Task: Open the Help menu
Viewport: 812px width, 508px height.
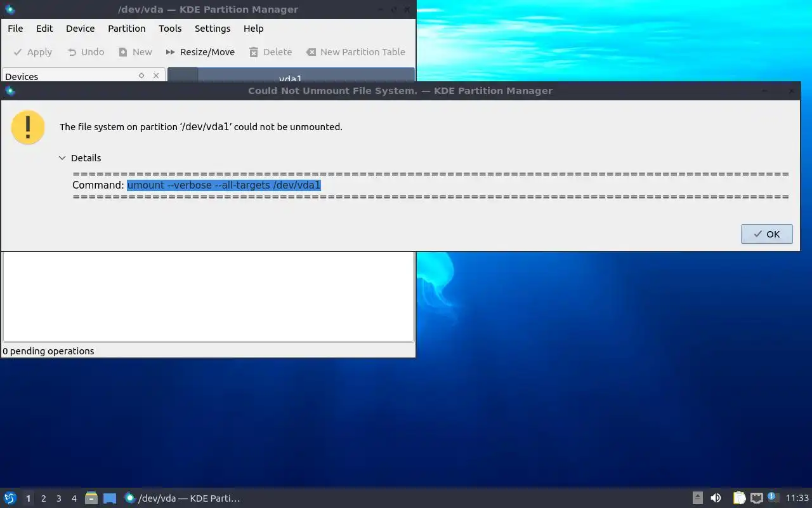Action: pyautogui.click(x=253, y=29)
